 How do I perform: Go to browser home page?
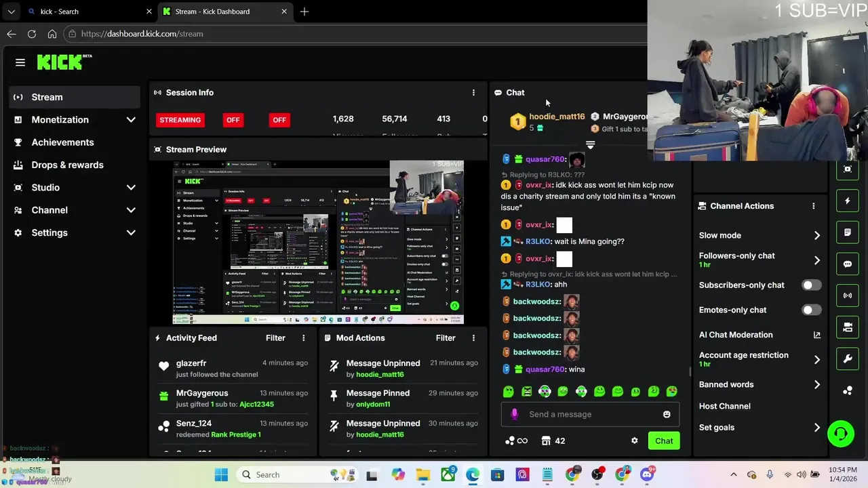point(52,34)
